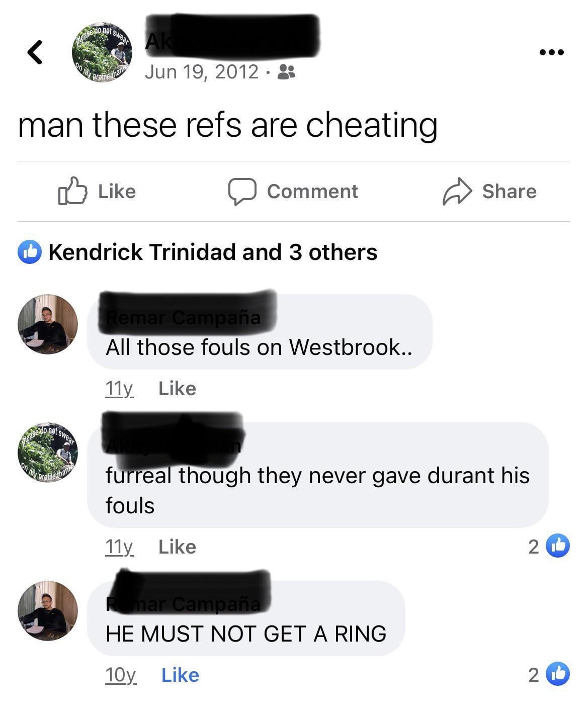Like the 'furreal though' comment
588x722 pixels.
tap(177, 547)
